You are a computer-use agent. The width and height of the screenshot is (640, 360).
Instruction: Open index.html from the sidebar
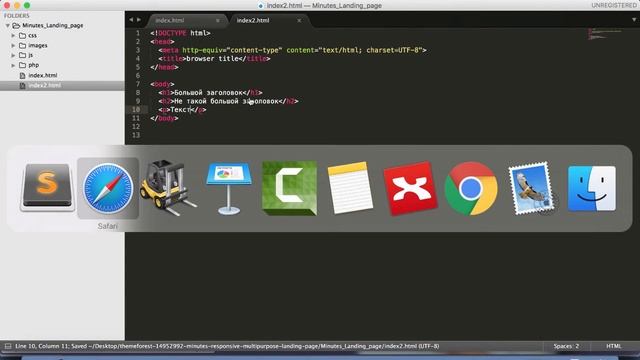43,76
